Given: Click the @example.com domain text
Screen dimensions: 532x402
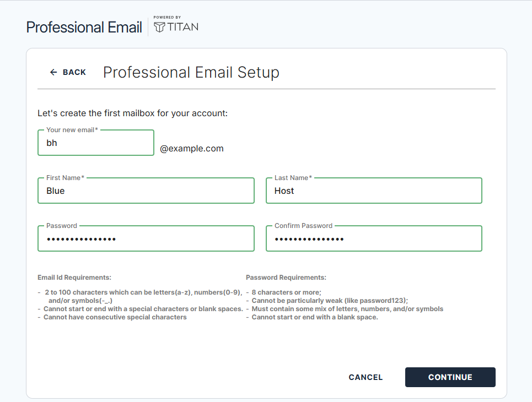Looking at the screenshot, I should 192,148.
